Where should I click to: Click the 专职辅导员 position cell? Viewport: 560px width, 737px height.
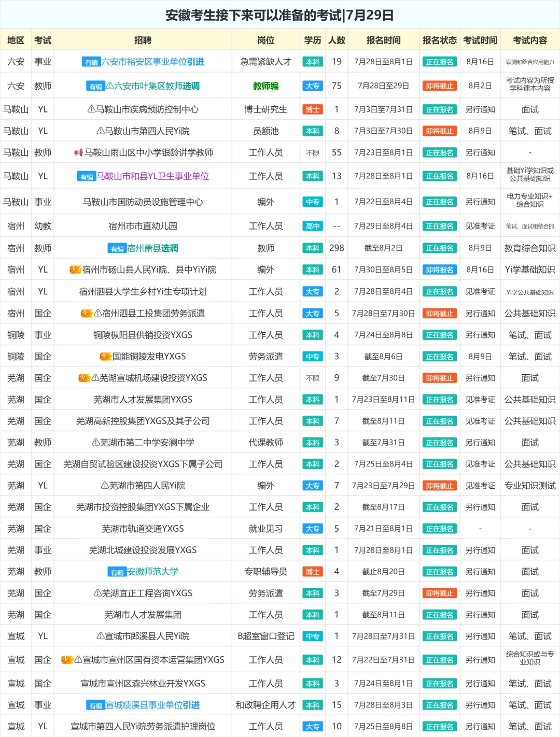(x=266, y=572)
